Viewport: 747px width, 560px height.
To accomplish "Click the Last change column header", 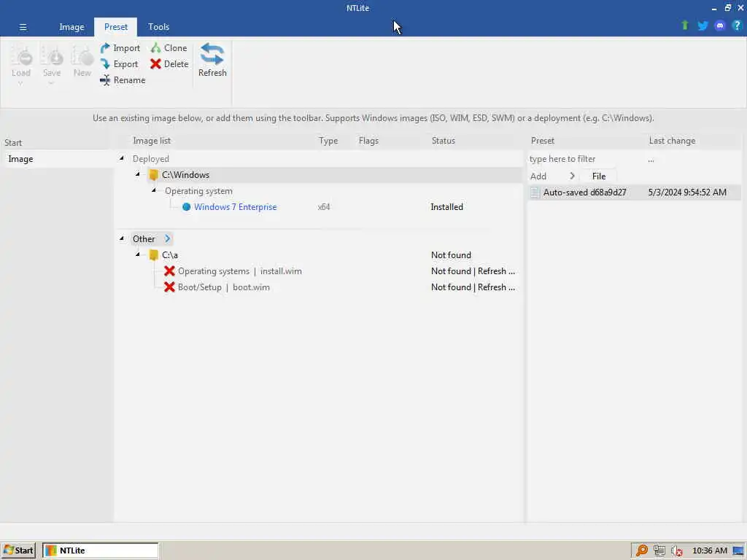I will (672, 141).
